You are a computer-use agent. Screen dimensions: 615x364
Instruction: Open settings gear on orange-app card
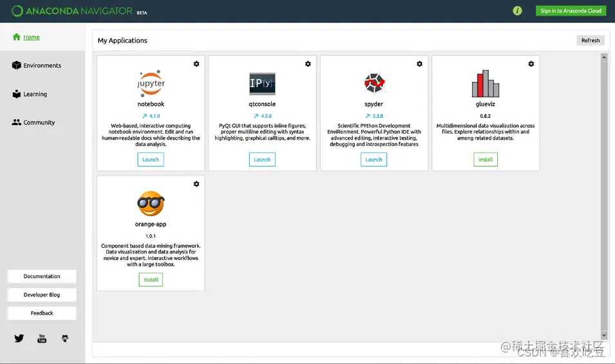196,184
